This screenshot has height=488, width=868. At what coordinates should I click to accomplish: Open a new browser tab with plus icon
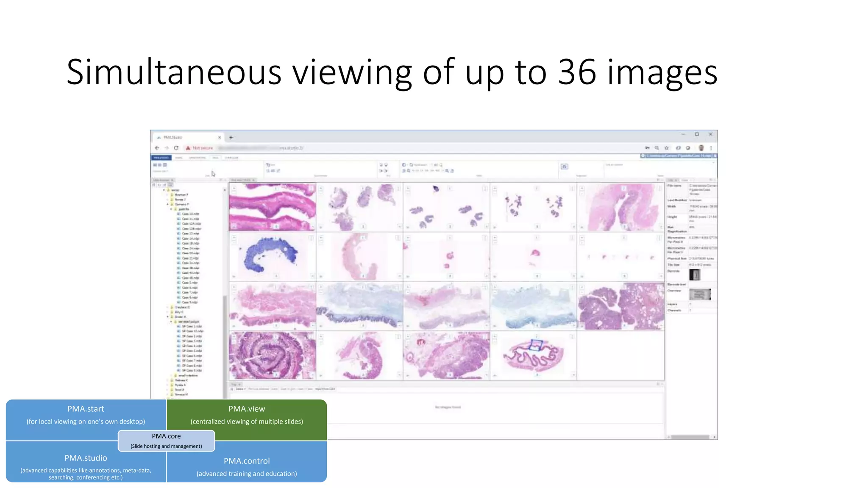231,137
